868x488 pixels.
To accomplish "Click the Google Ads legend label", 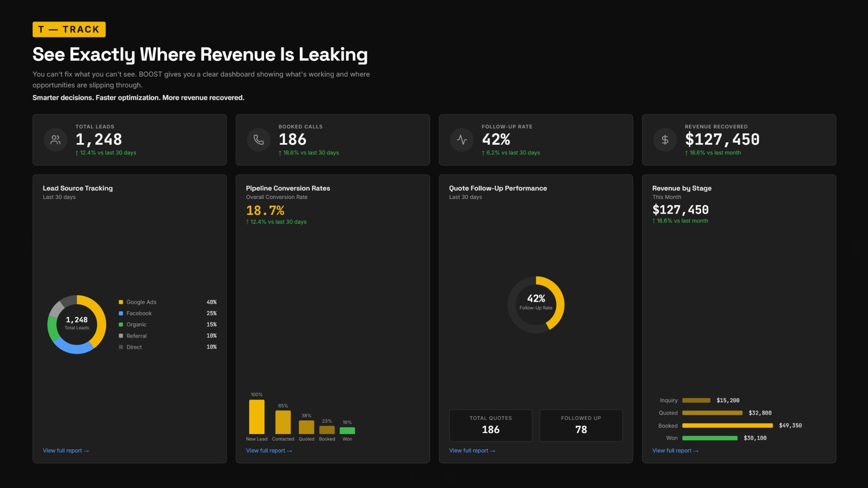I will 142,302.
